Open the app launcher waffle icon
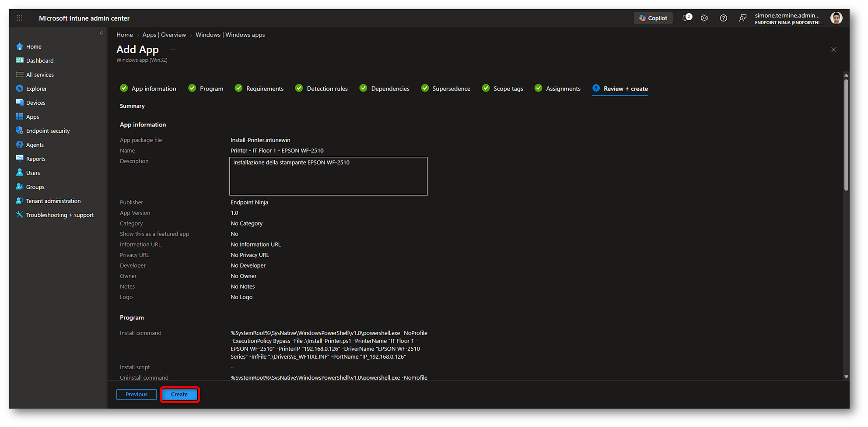This screenshot has height=427, width=868. [20, 18]
